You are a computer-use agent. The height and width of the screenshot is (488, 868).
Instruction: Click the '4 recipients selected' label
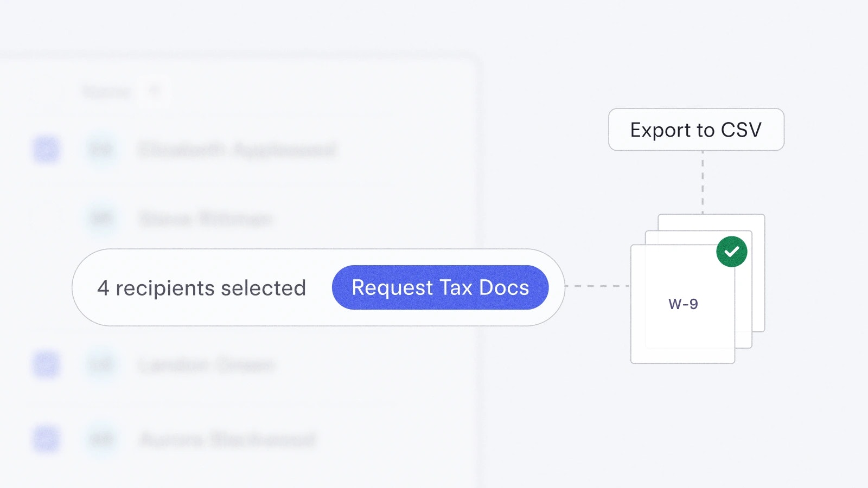click(x=202, y=288)
